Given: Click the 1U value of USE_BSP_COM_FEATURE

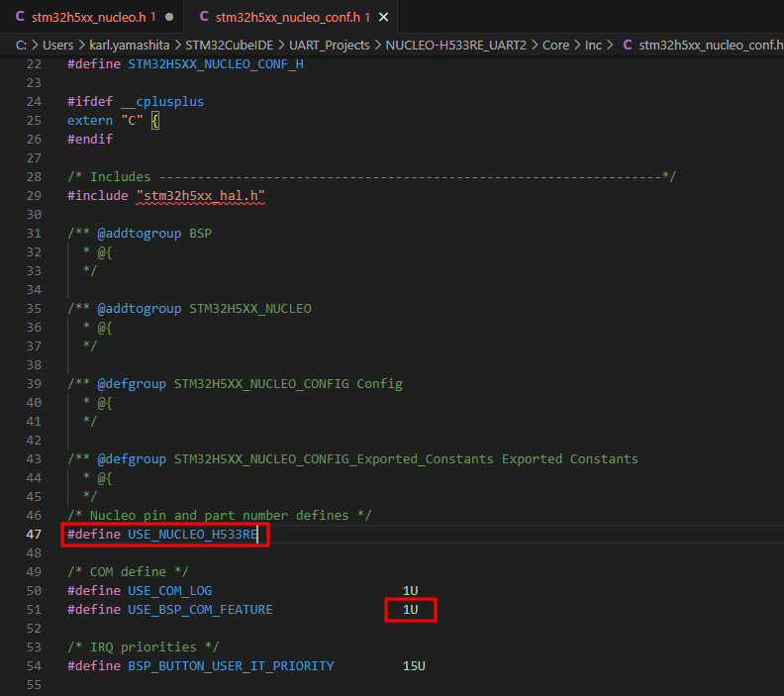Looking at the screenshot, I should 411,610.
